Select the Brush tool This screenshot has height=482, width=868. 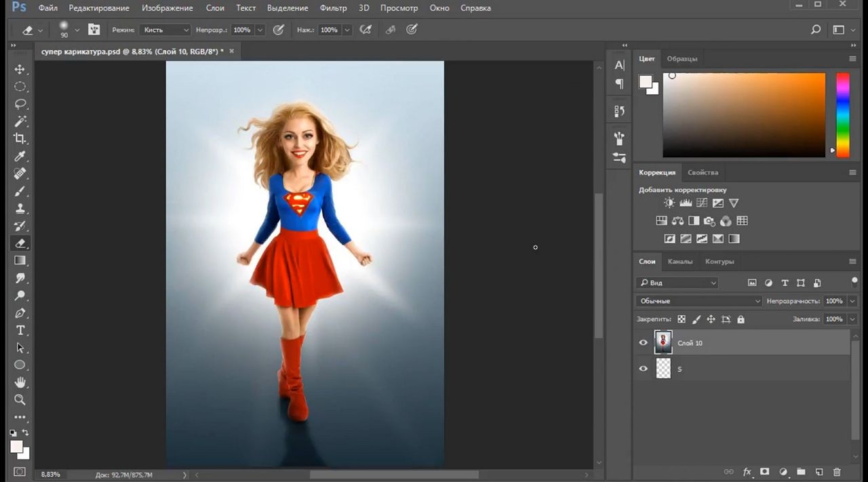pyautogui.click(x=20, y=191)
